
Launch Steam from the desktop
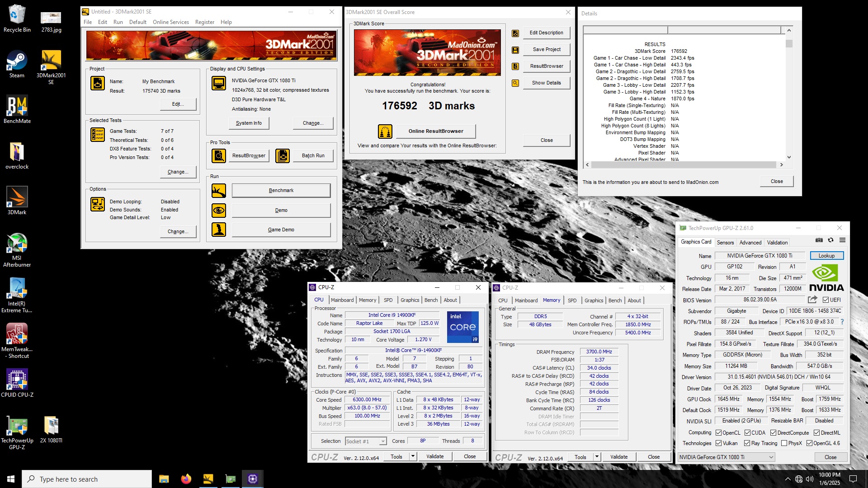17,64
